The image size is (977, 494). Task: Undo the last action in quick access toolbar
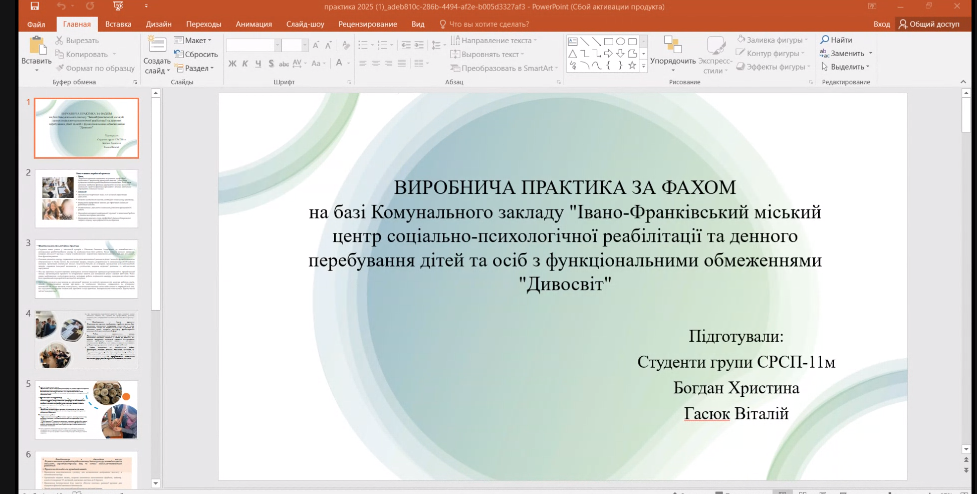coord(61,6)
